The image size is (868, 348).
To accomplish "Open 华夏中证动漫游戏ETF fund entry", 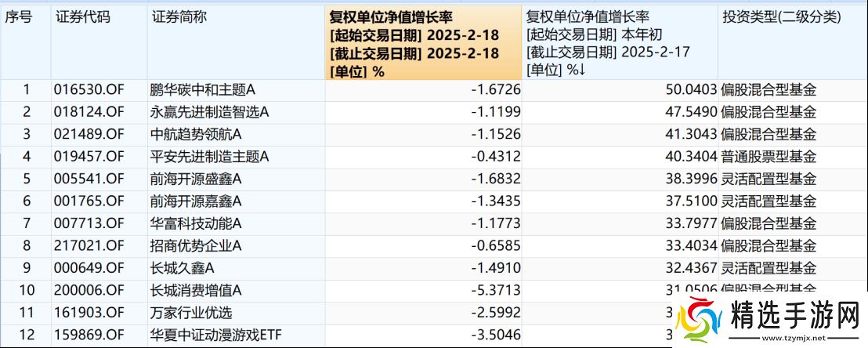I will point(215,336).
